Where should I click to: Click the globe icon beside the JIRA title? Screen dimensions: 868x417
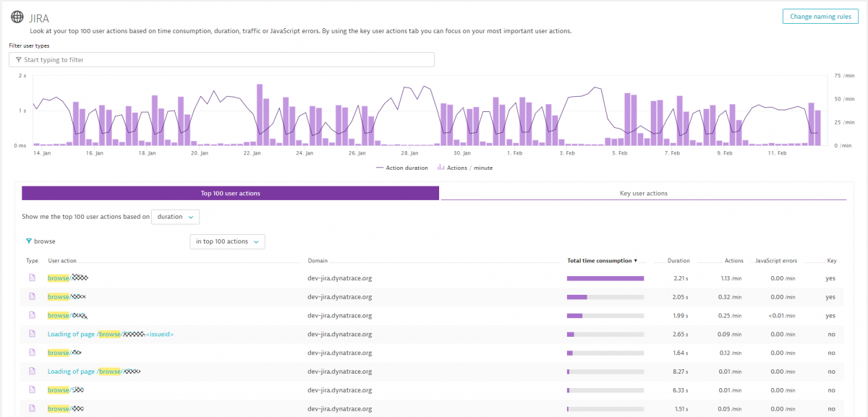tap(17, 16)
